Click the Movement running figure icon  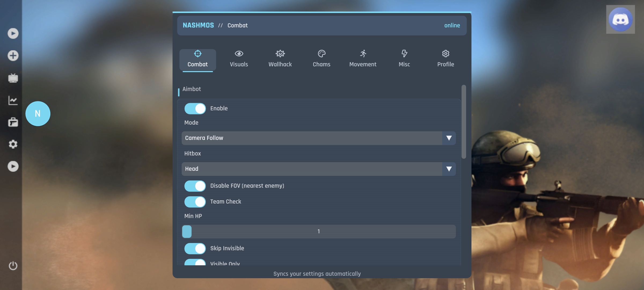coord(363,53)
